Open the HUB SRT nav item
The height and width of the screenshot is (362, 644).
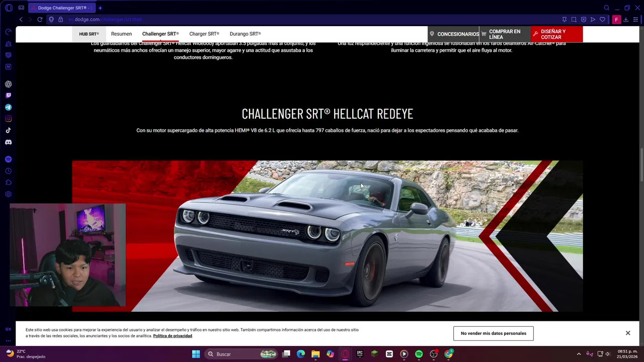pyautogui.click(x=89, y=34)
